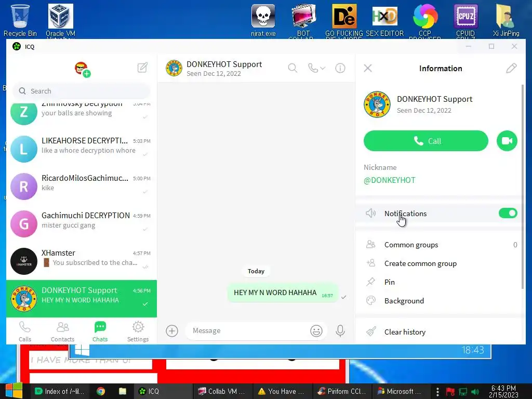The width and height of the screenshot is (532, 399).
Task: Click the profile avatar with green plus
Action: (x=83, y=69)
